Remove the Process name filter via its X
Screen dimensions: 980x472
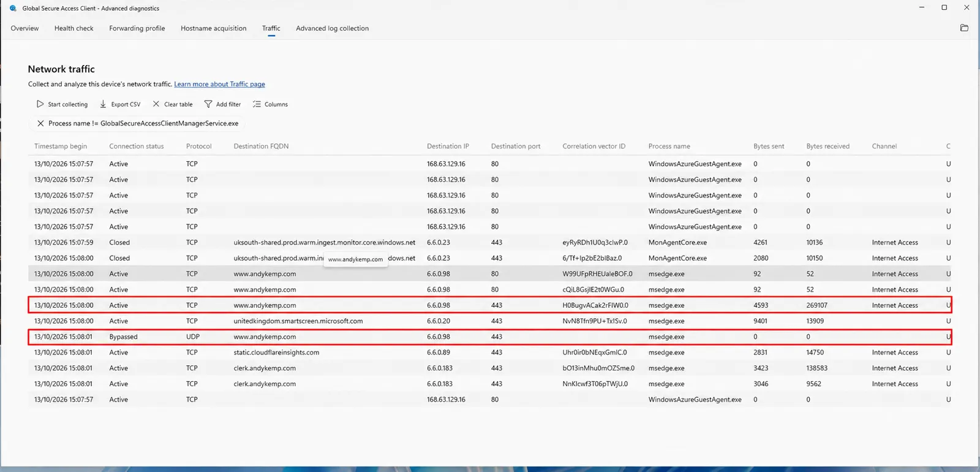pos(40,123)
